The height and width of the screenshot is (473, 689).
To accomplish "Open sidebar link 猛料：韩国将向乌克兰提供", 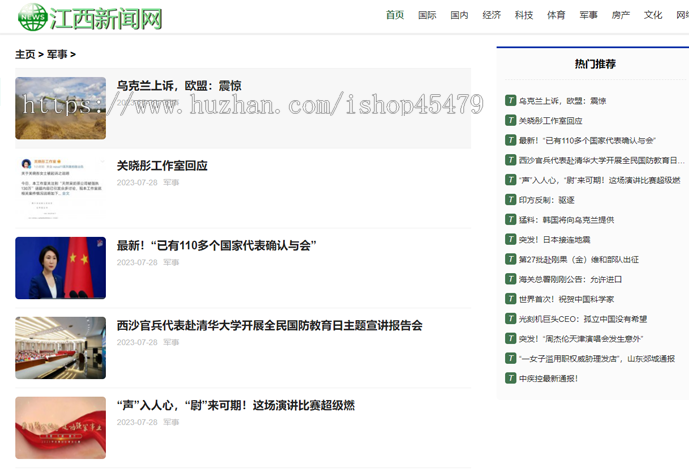I will click(x=566, y=220).
